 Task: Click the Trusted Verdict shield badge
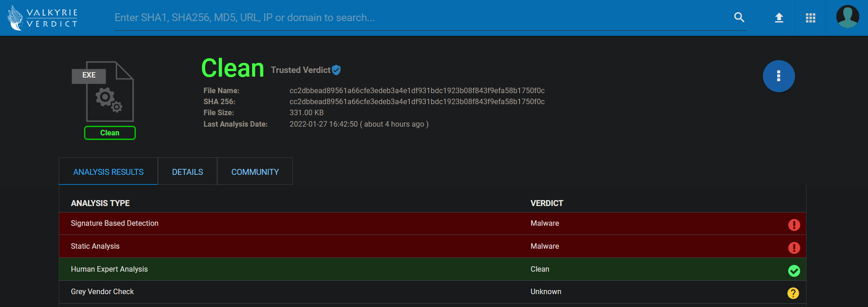pyautogui.click(x=336, y=70)
